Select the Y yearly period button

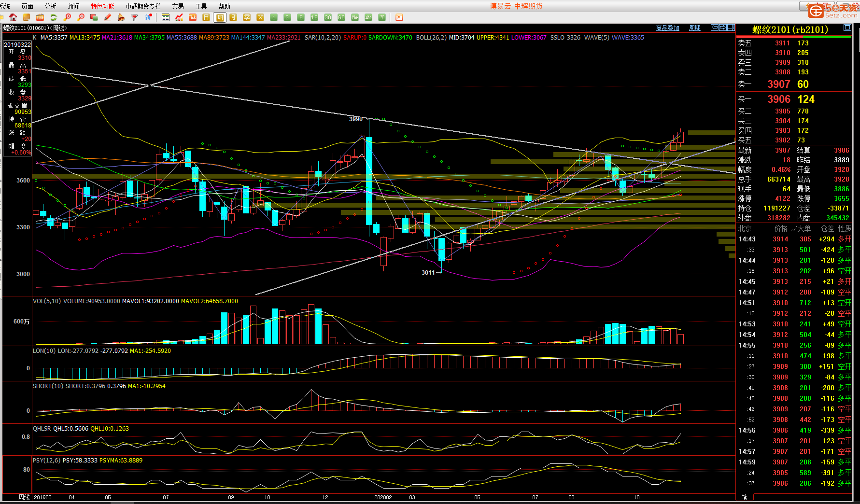[382, 17]
